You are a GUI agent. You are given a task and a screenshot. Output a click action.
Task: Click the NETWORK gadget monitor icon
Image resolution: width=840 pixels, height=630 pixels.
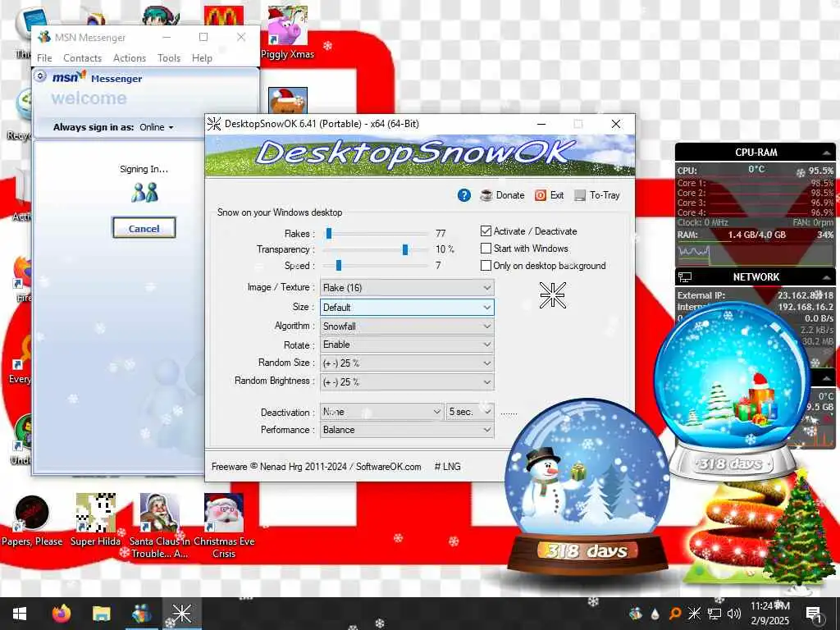[x=685, y=277]
